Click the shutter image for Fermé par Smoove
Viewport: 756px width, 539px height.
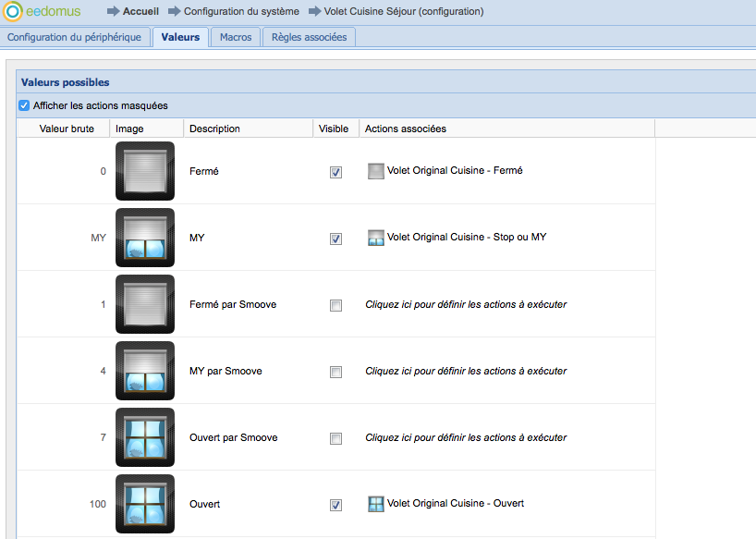pos(145,304)
